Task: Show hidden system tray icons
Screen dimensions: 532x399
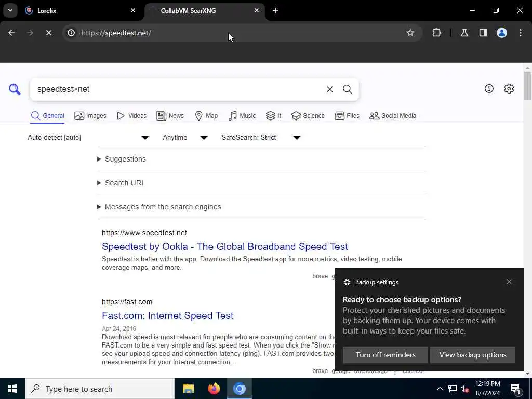Action: (x=440, y=389)
